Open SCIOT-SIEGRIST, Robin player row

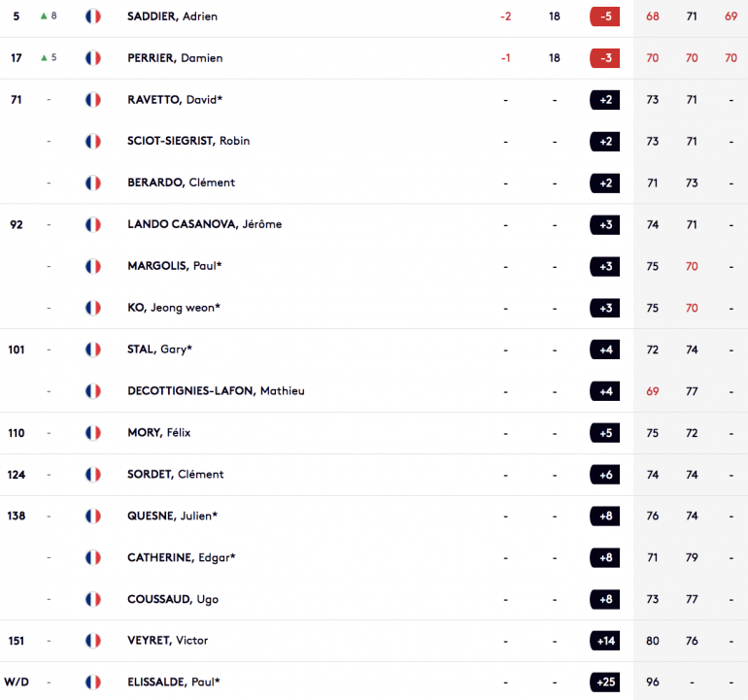(374, 141)
